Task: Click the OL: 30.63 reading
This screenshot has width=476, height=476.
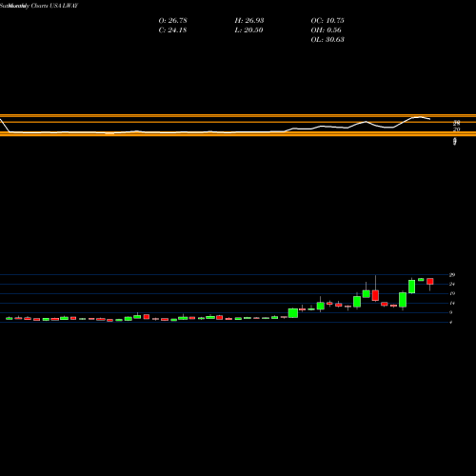Action: click(327, 40)
